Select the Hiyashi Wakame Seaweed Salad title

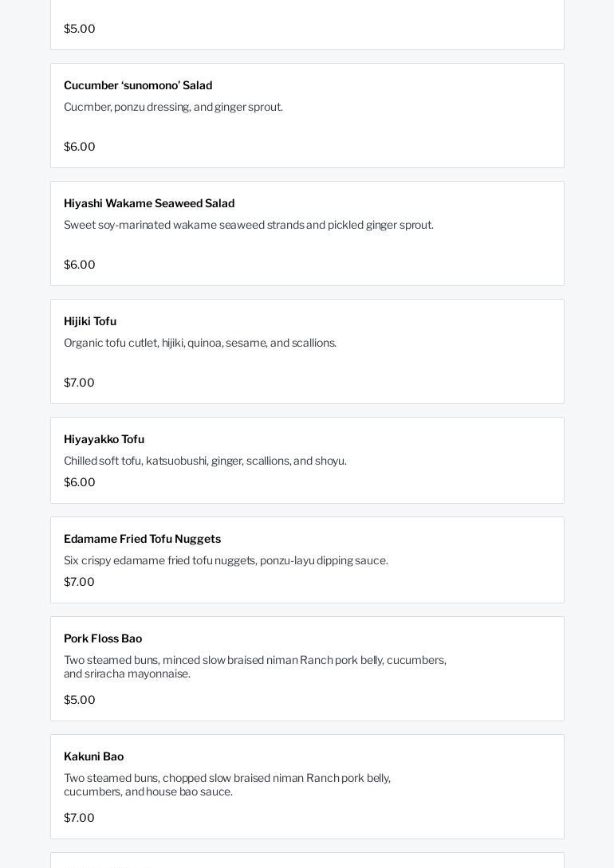149,203
